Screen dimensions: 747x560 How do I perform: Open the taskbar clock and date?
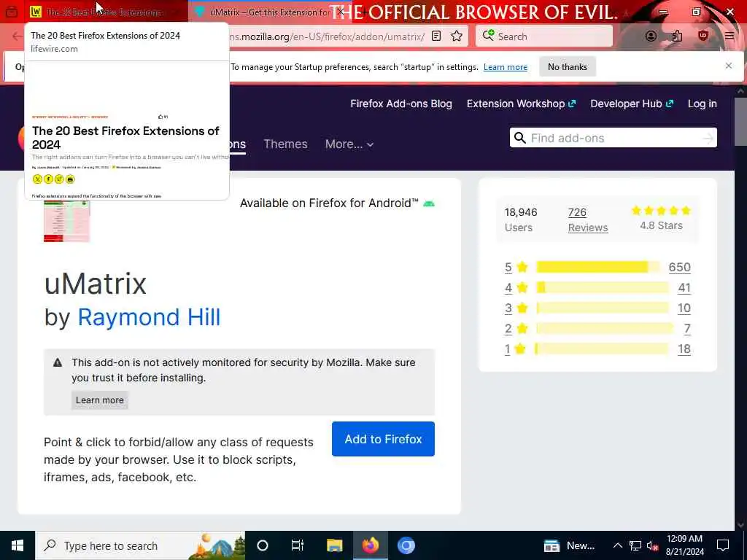coord(684,545)
